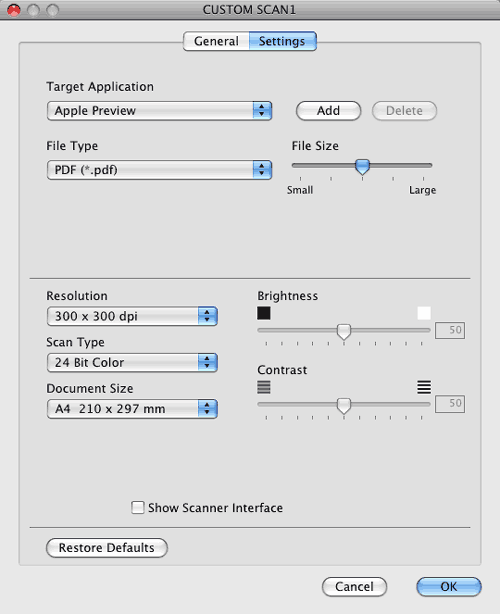The width and height of the screenshot is (500, 614).
Task: Expand the File Type PDF dropdown
Action: coord(159,170)
